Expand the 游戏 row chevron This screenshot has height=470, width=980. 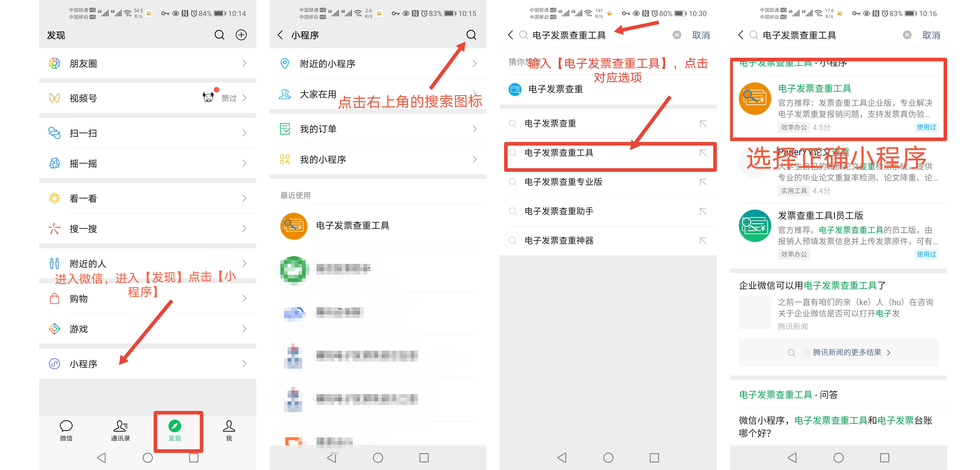point(244,329)
